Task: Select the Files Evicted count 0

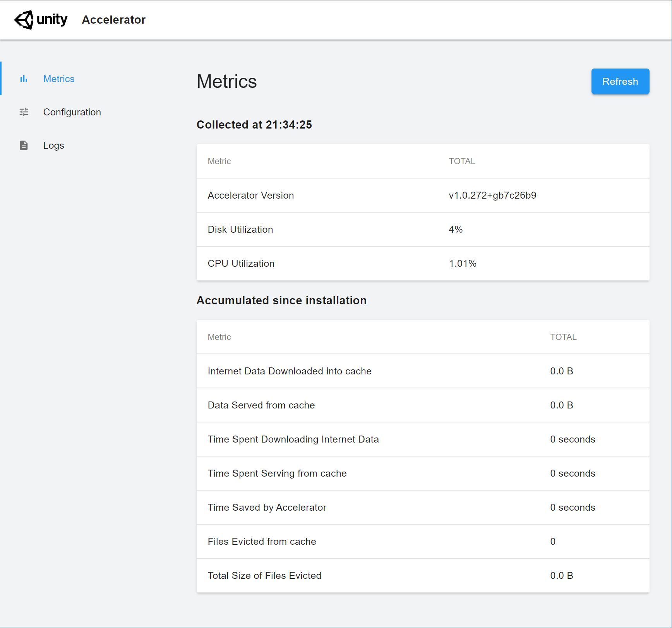Action: (x=553, y=541)
